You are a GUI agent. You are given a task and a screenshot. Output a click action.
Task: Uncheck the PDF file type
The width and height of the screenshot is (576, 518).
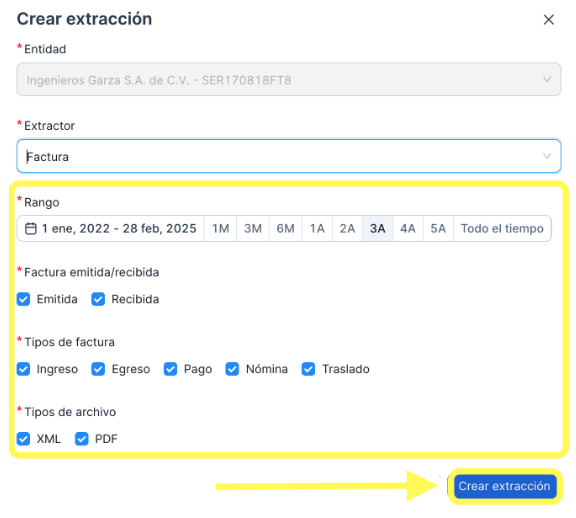[x=82, y=439]
